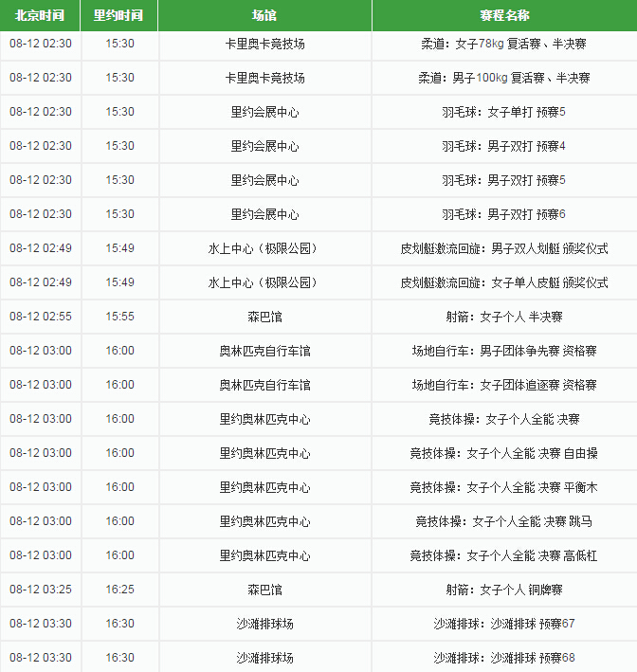Select 羽毛球 女子单打 预赛5 entry
This screenshot has height=672, width=637.
pyautogui.click(x=503, y=112)
